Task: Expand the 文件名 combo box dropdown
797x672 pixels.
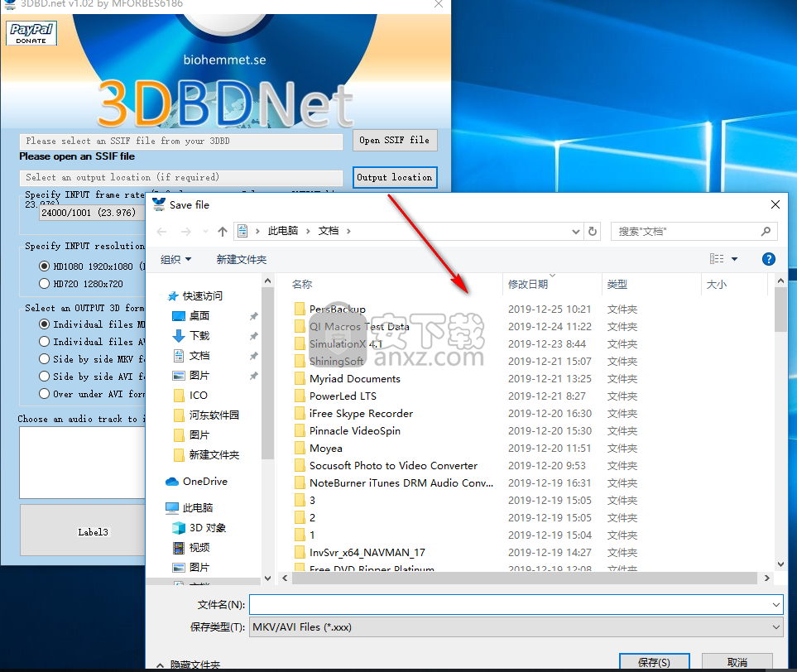Action: [x=775, y=605]
